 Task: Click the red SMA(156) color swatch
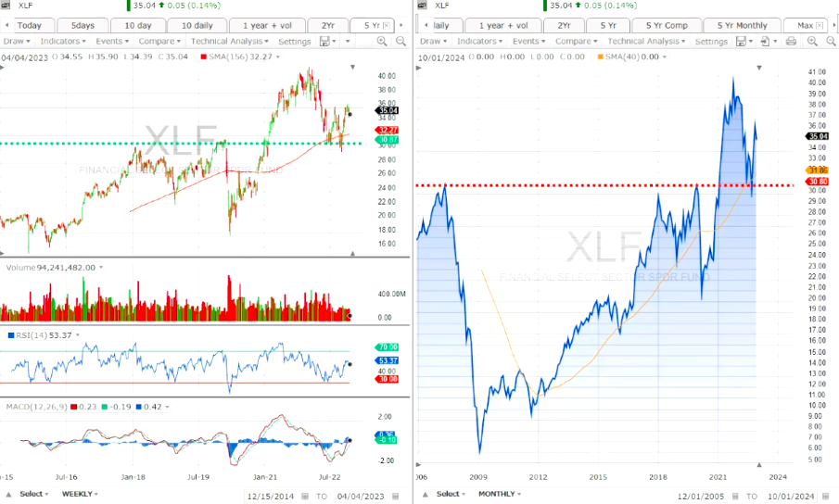pos(203,57)
